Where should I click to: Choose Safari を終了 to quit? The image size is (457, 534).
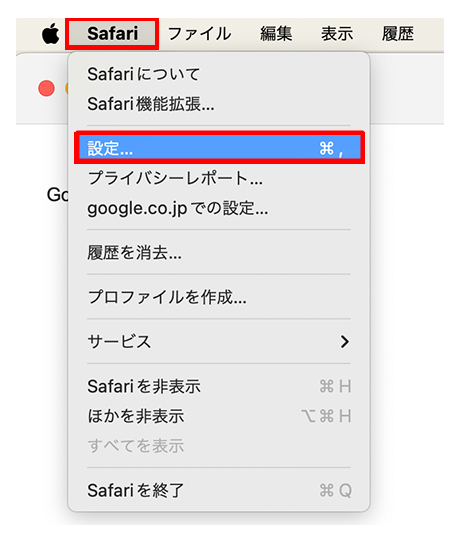[219, 490]
